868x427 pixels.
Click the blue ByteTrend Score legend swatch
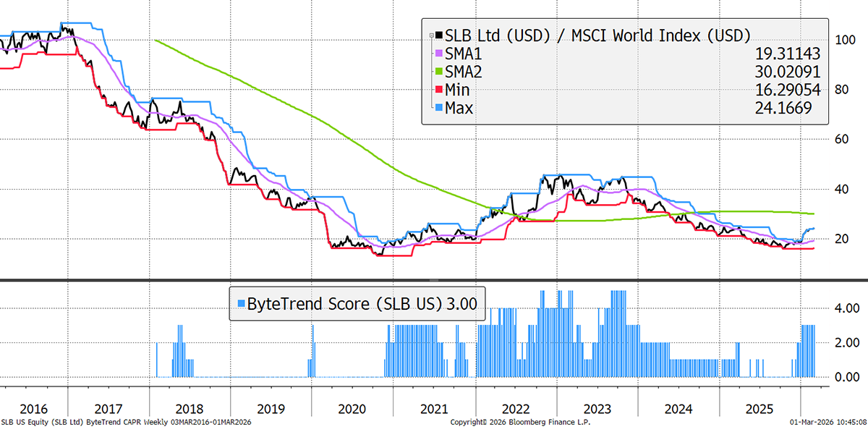240,304
